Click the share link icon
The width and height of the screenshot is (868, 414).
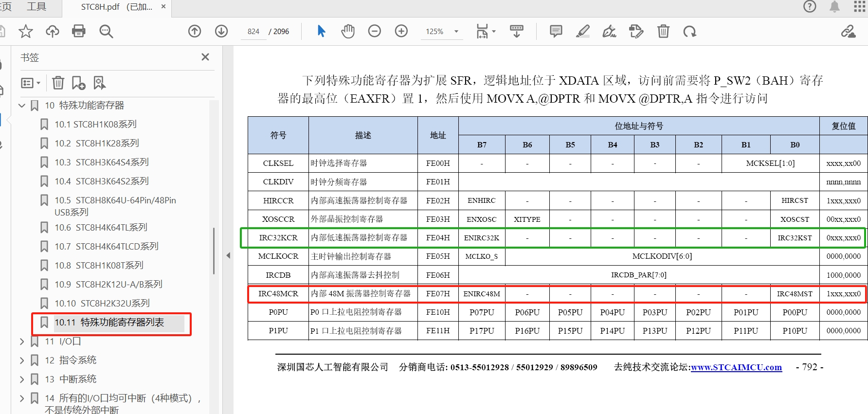point(849,32)
